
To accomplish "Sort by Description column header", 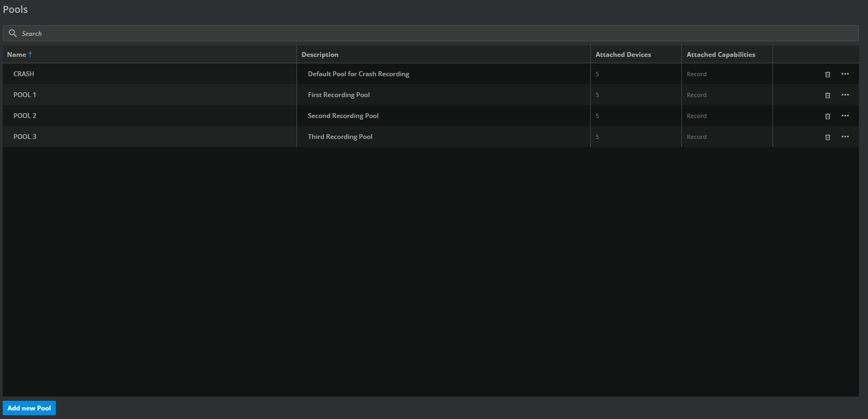I will pos(320,55).
